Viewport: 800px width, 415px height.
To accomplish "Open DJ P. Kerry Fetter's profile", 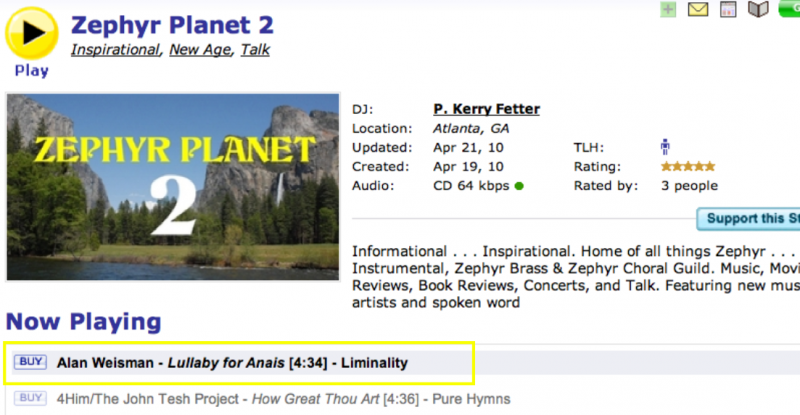I will point(486,109).
